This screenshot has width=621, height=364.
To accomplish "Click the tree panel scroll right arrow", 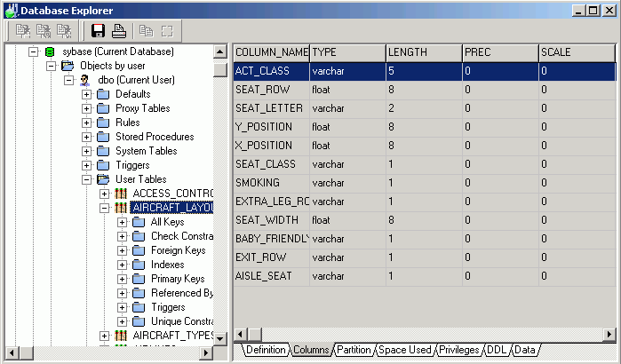I will pyautogui.click(x=206, y=352).
